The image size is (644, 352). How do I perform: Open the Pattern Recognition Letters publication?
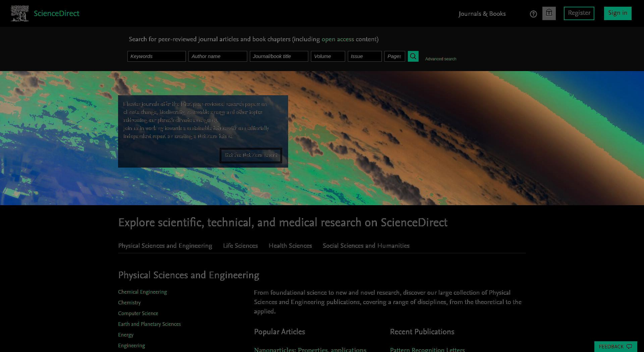point(427,349)
